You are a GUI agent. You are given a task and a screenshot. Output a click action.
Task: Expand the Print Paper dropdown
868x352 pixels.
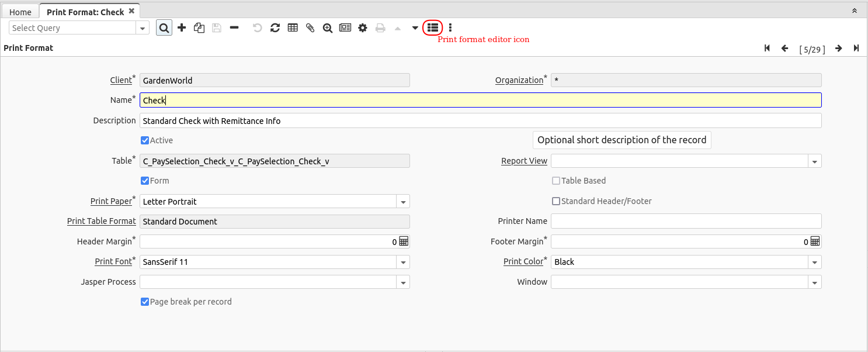click(x=403, y=202)
